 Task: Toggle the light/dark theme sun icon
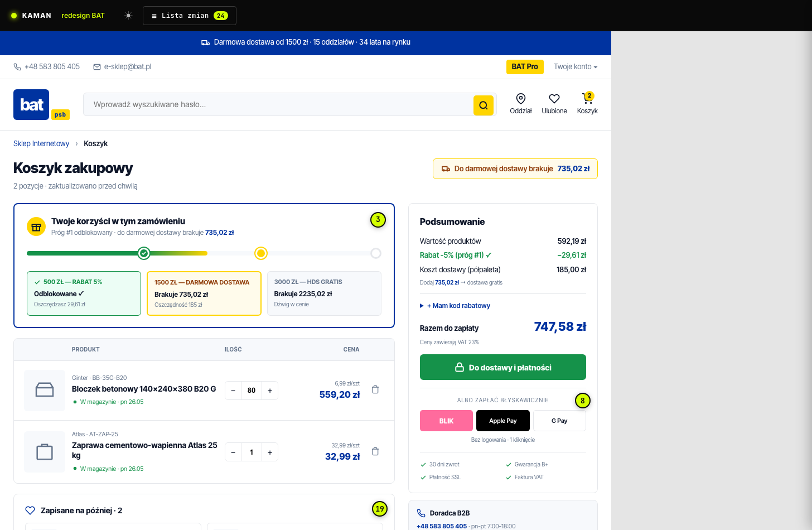click(128, 16)
